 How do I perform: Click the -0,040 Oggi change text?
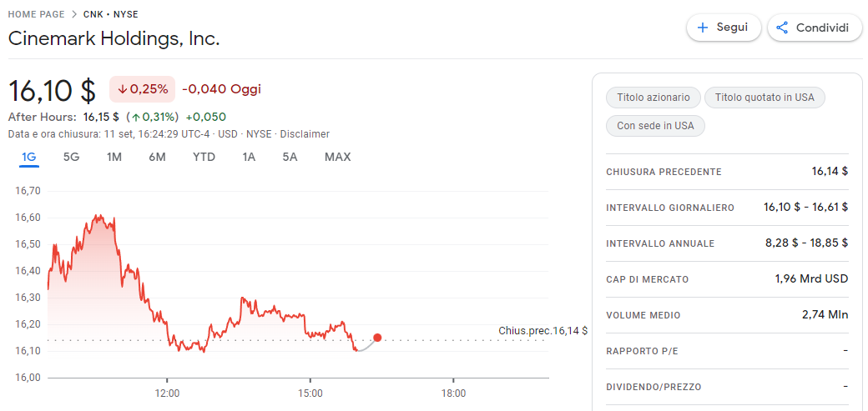pos(221,89)
